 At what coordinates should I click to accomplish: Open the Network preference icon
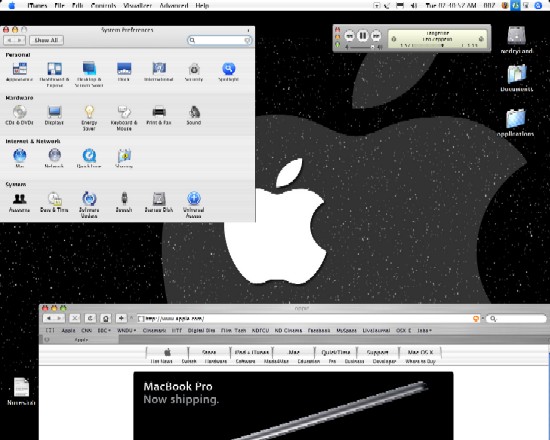click(54, 158)
